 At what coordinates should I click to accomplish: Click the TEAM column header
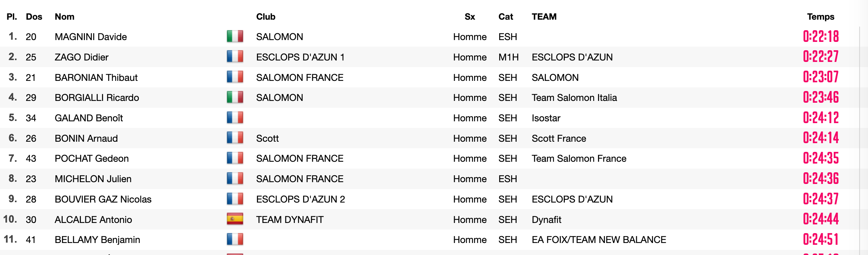(x=544, y=17)
